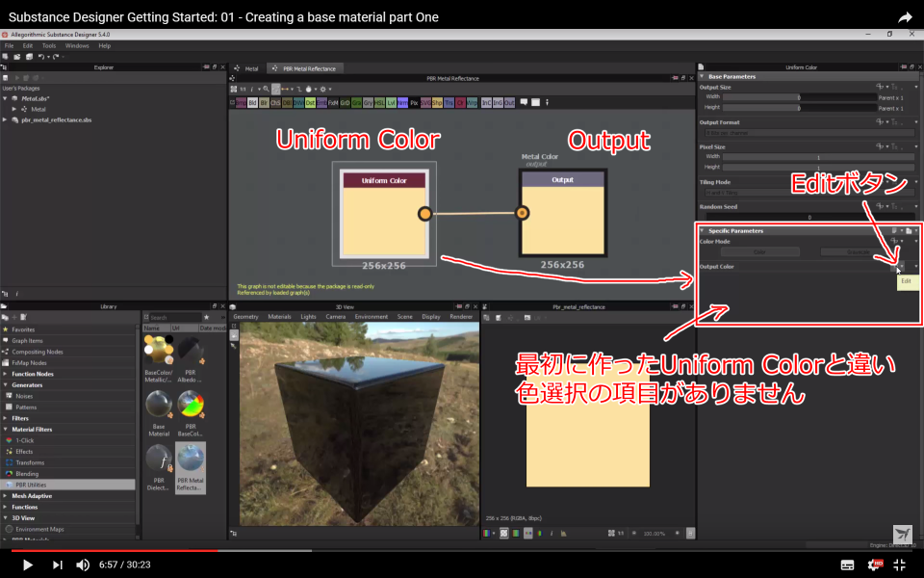This screenshot has height=578, width=924.
Task: Expand the Filters library category
Action: point(6,418)
